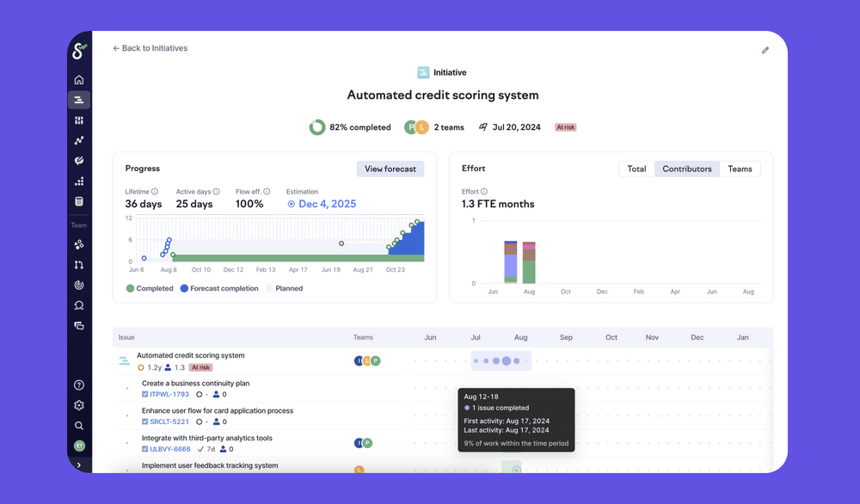Open the line chart metrics icon in sidebar
Screen dimensions: 860x504
[x=78, y=139]
